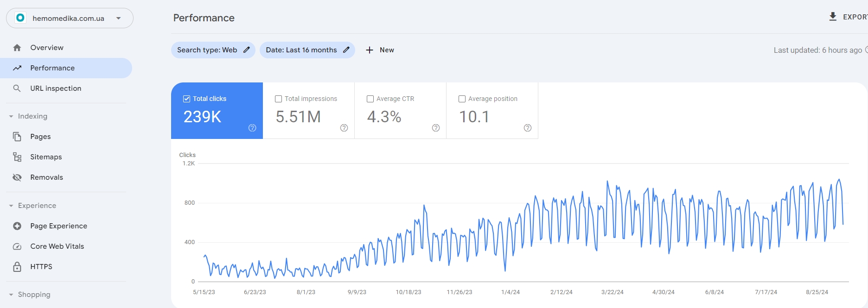Enable the Total impressions checkbox
The height and width of the screenshot is (308, 868).
pos(278,99)
